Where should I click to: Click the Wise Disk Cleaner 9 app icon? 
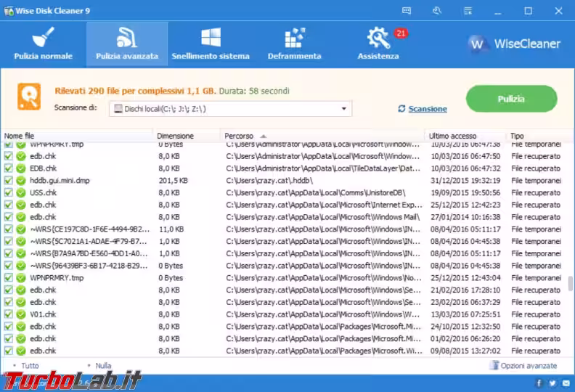(x=9, y=11)
